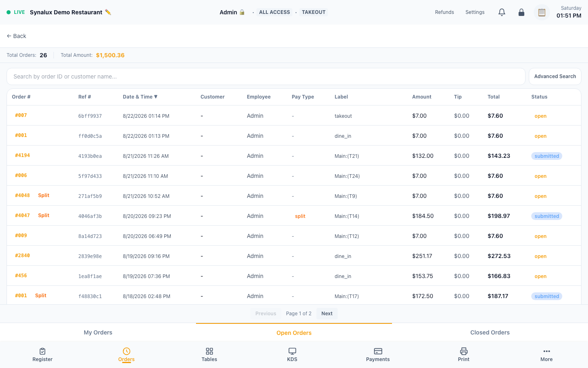Open the More ellipsis icon
Screen dimensions: 588x368
pos(547,351)
